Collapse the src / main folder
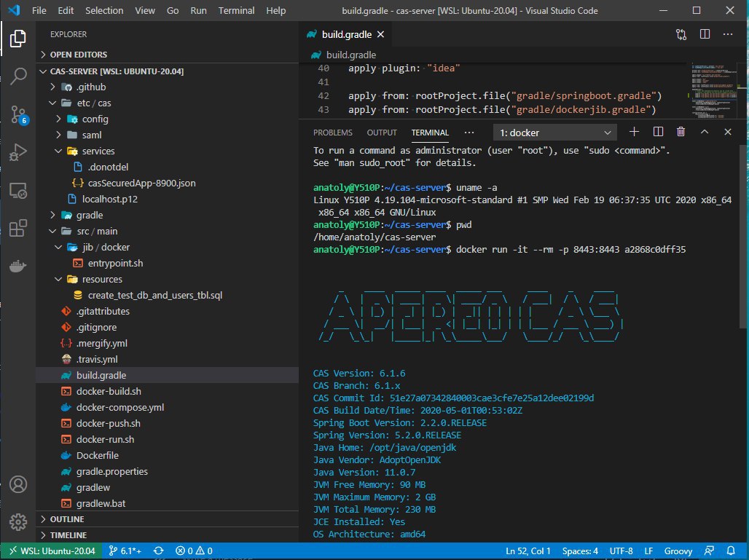Viewport: 749px width, 560px height. [167, 231]
